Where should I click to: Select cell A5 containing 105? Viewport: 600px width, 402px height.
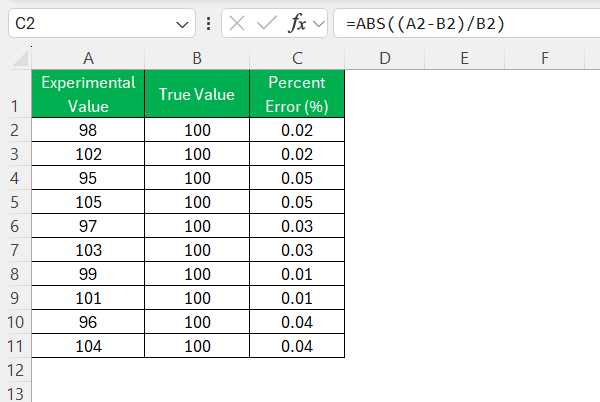88,202
